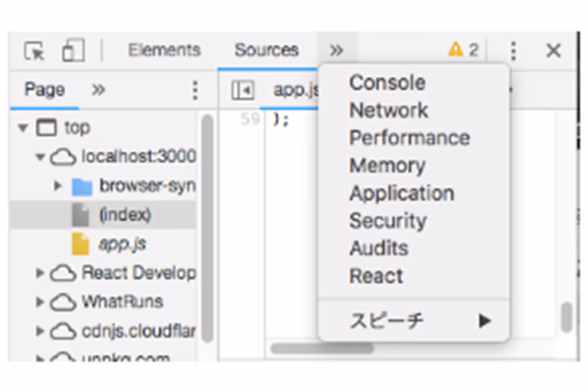Screen dimensions: 588x392
Task: Expand the WhatRuns tree node
Action: point(40,301)
